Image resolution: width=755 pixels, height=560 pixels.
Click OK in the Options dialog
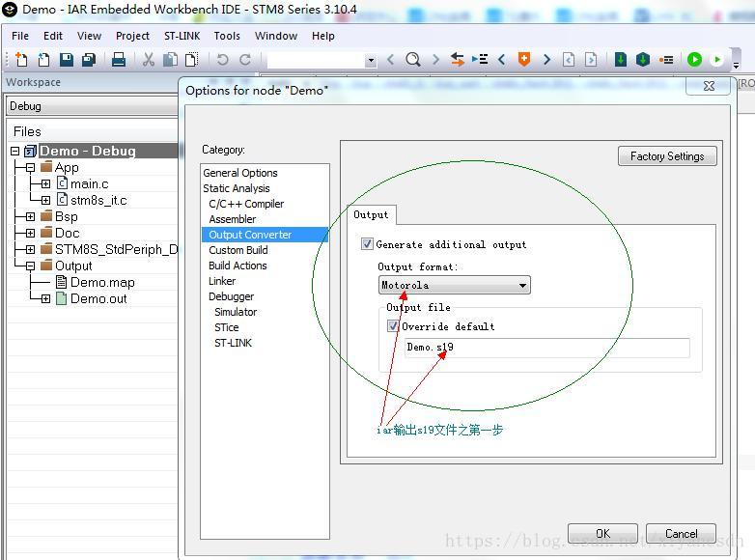602,534
